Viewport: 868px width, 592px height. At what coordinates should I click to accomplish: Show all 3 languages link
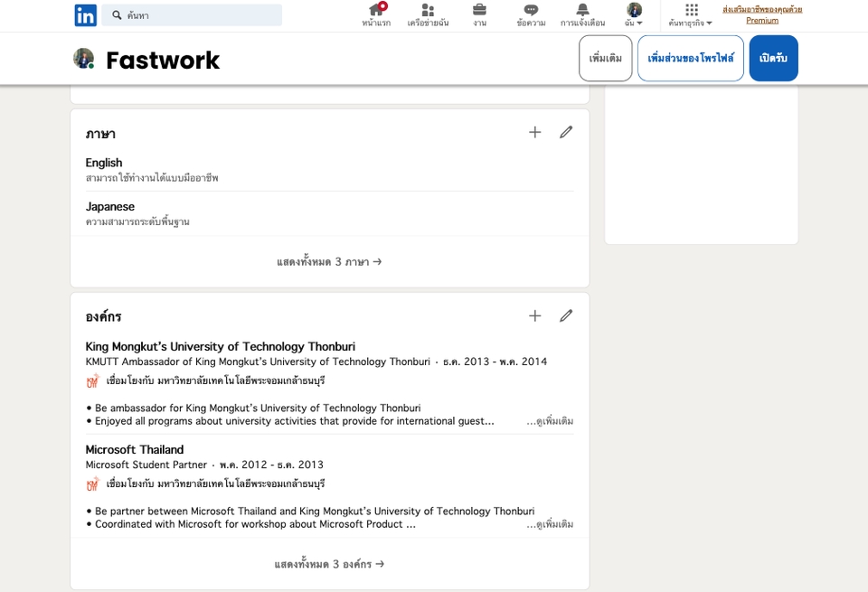pyautogui.click(x=329, y=262)
